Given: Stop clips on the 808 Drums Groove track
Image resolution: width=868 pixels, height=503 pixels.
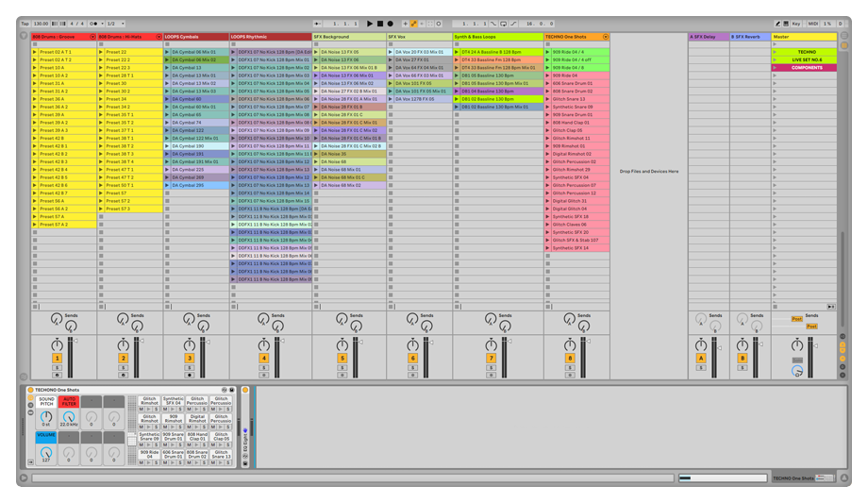Looking at the screenshot, I should coord(35,307).
